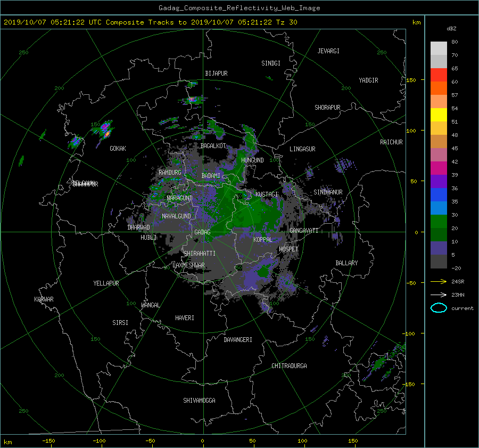The height and width of the screenshot is (448, 479).
Task: Click the bright green 20-30 dBZ swatch
Action: click(439, 222)
